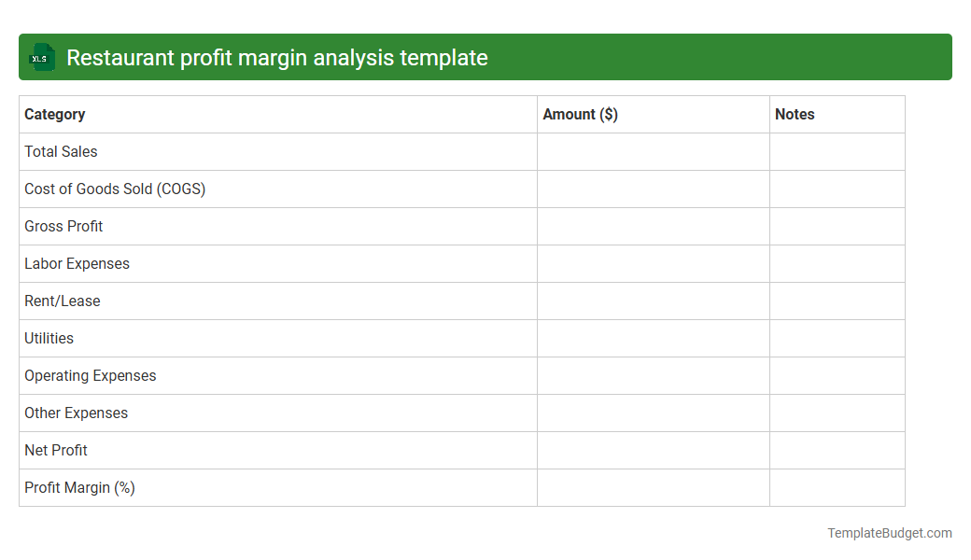Click the Notes cell for Utilities

[x=837, y=338]
